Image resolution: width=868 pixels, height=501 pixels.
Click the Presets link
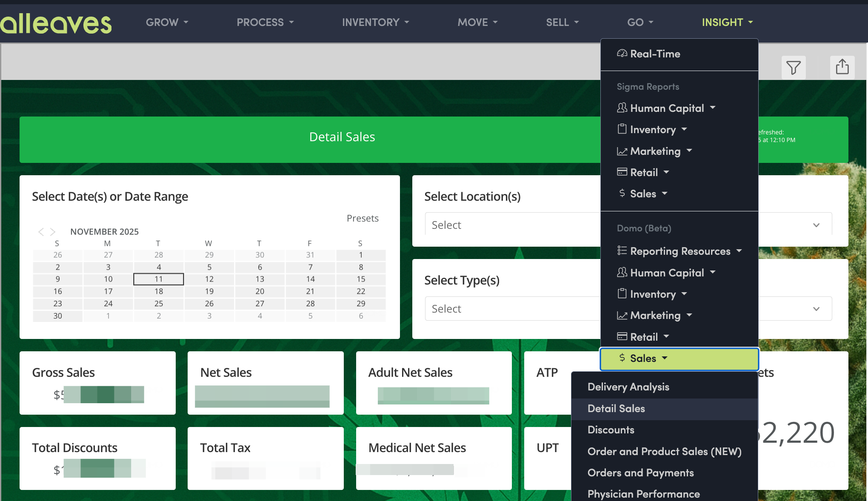pos(363,218)
